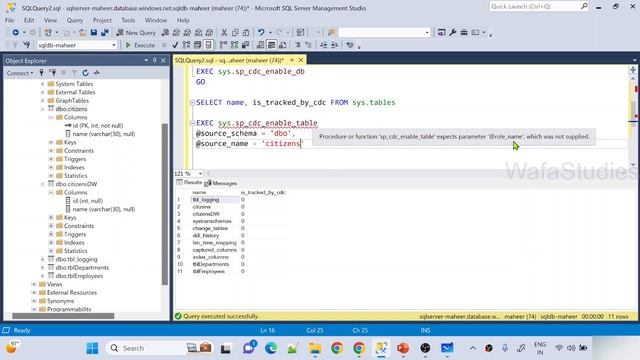This screenshot has height=360, width=640.
Task: Parse the query with the checkmark icon
Action: [x=175, y=45]
